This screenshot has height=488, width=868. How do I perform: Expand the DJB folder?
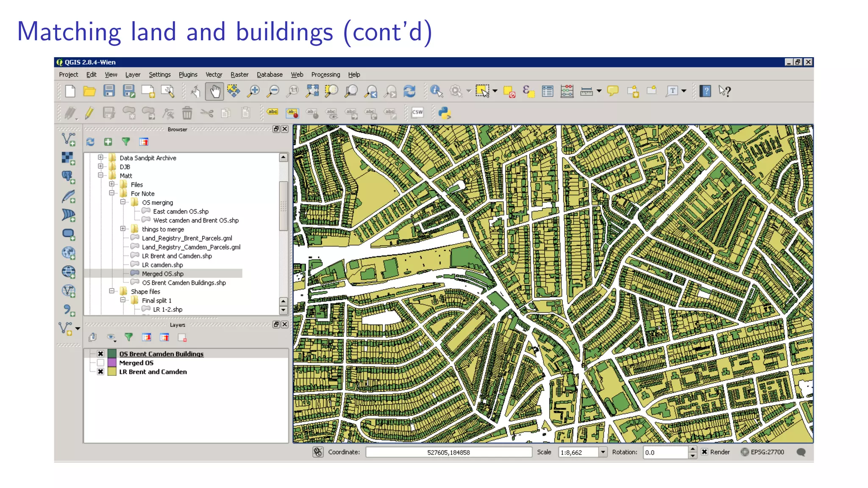[x=100, y=166]
